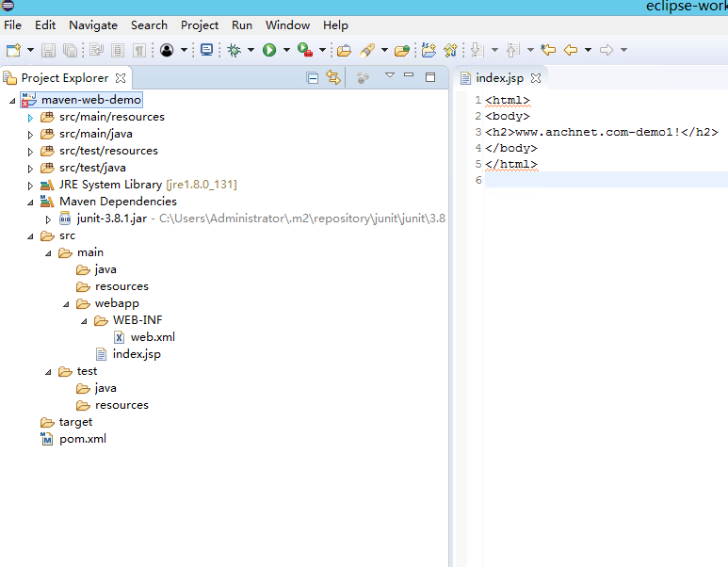This screenshot has height=567, width=728.
Task: Click the yellow sparkle wizard toolbar icon
Action: click(451, 50)
